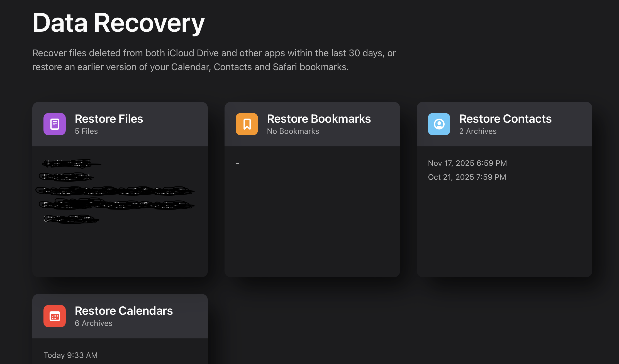Click the "6 Archives" subtitle under Restore Calendars
619x364 pixels.
pos(93,323)
